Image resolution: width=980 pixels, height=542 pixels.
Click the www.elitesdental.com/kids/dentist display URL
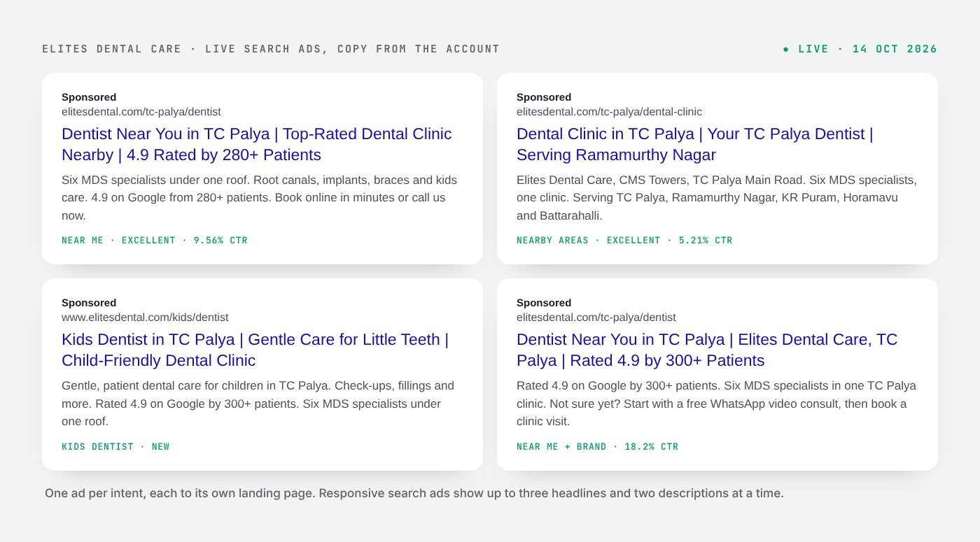click(145, 318)
